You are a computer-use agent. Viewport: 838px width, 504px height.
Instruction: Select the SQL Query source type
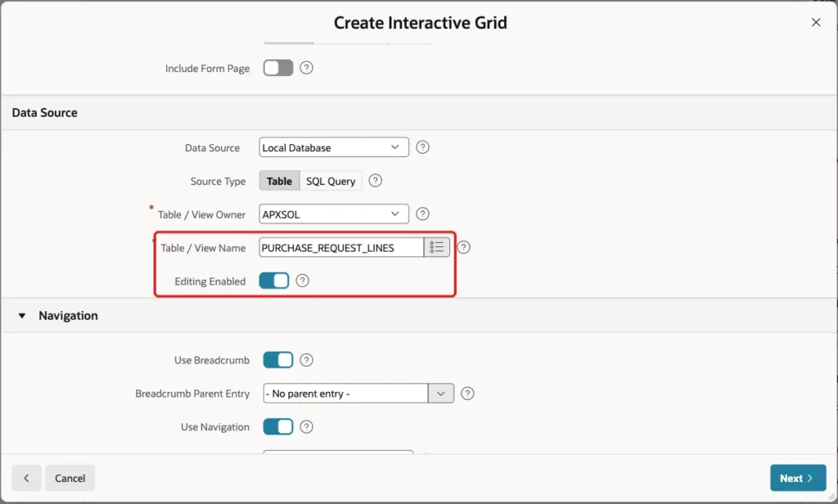coord(331,181)
